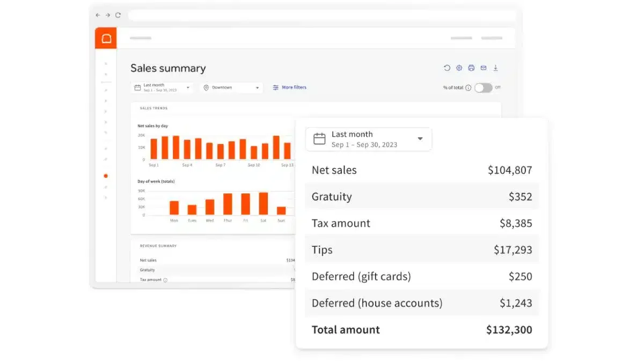Image resolution: width=644 pixels, height=362 pixels.
Task: Select the highlighted orange sidebar item
Action: (x=106, y=176)
